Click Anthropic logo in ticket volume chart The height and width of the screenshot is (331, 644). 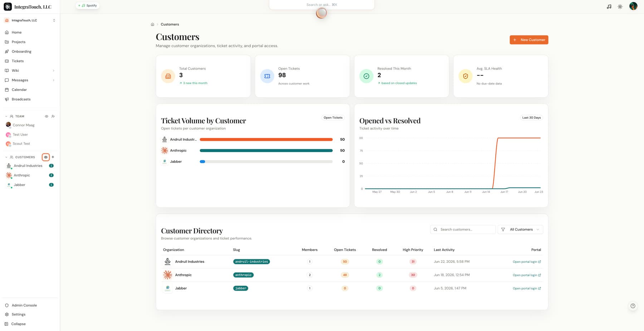pos(165,150)
